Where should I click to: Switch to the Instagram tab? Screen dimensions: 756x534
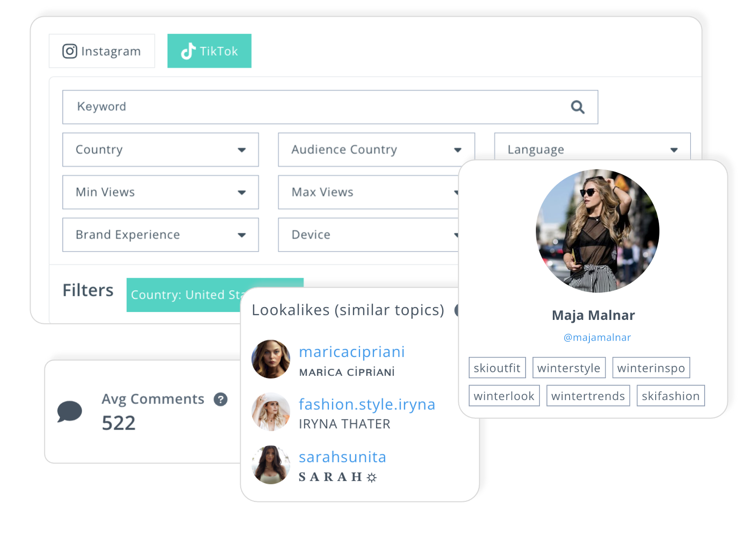pos(102,51)
